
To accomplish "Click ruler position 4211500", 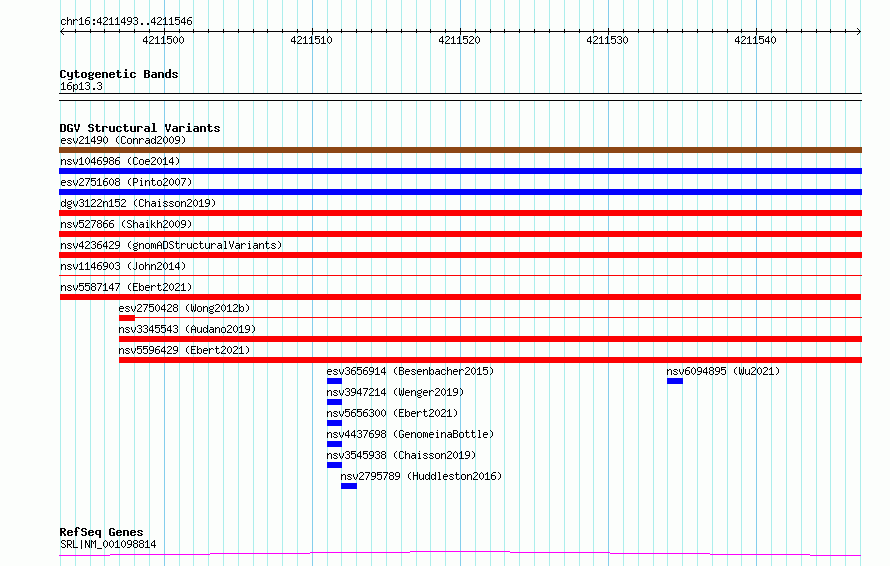I will pos(163,40).
